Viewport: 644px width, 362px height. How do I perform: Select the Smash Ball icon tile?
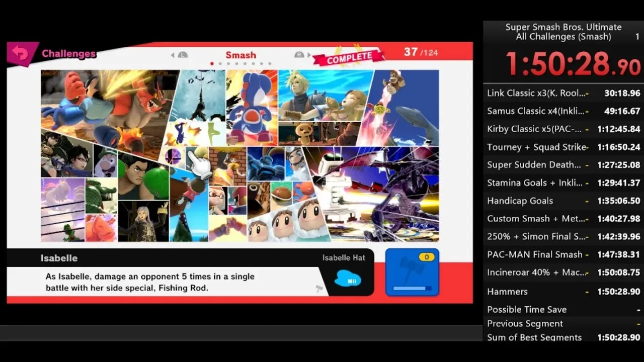[173, 157]
